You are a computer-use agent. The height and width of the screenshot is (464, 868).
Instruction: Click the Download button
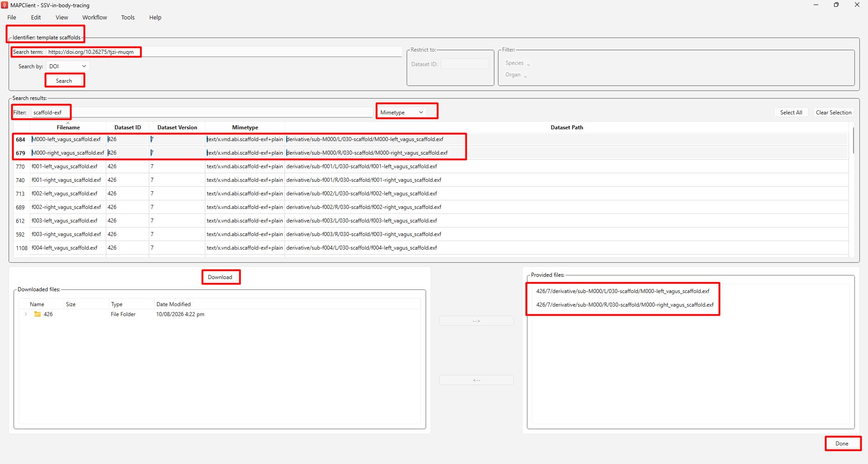coord(220,277)
